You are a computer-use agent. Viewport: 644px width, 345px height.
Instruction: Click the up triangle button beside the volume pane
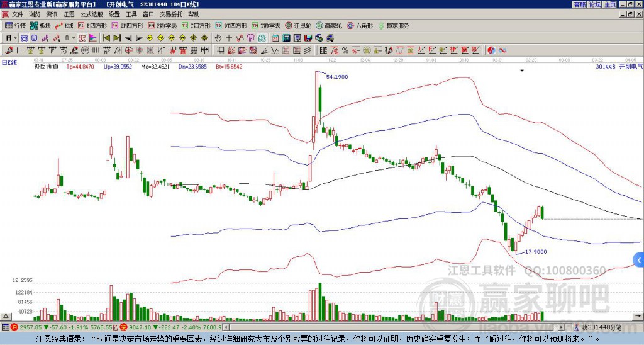(5, 316)
